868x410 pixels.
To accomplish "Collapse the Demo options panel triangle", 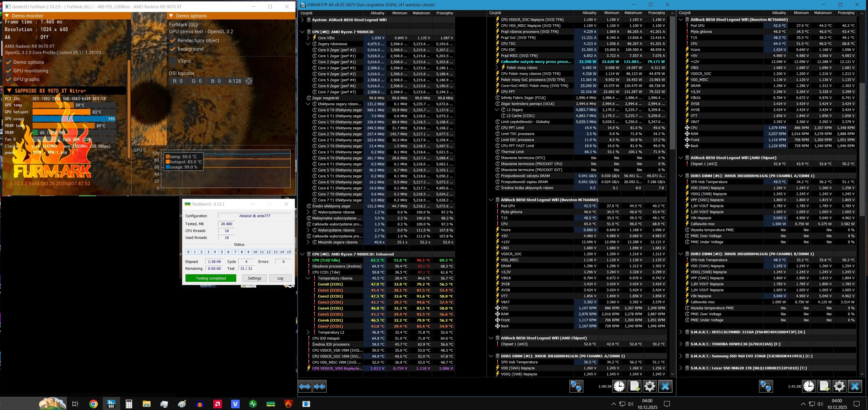I will [171, 16].
